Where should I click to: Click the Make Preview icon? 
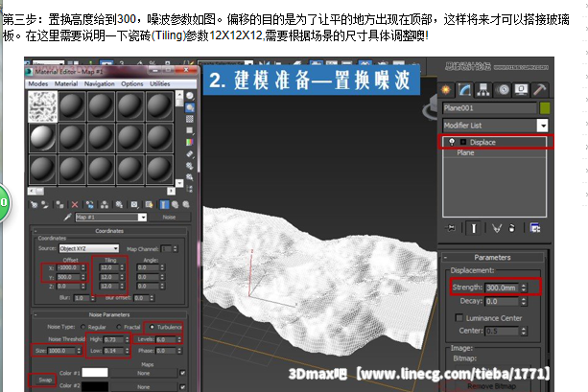point(190,153)
